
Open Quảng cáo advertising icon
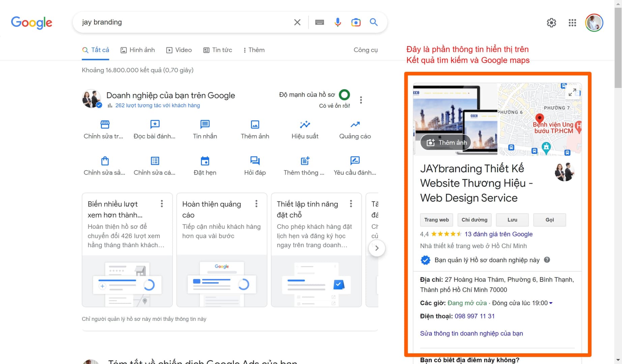click(355, 124)
